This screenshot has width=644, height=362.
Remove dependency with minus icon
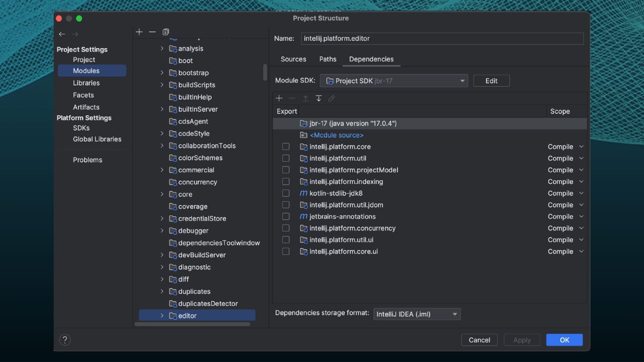coord(292,98)
